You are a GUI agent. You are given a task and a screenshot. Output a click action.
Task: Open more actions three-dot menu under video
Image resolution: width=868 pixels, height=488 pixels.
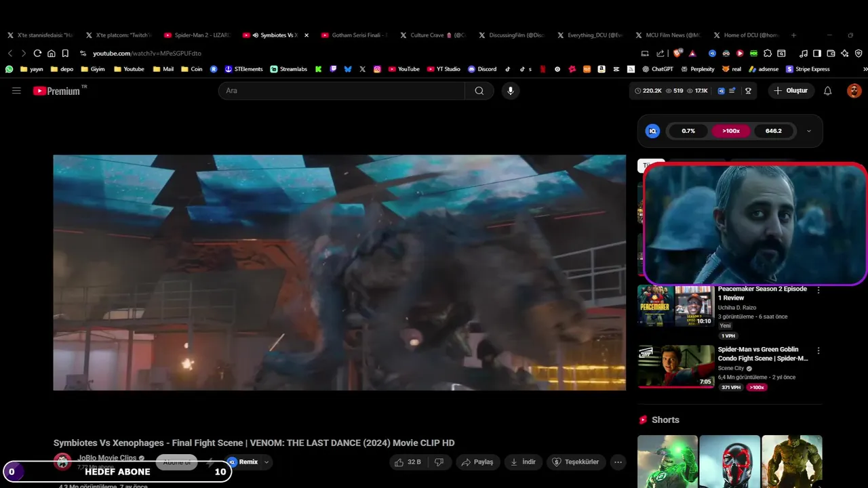(618, 462)
